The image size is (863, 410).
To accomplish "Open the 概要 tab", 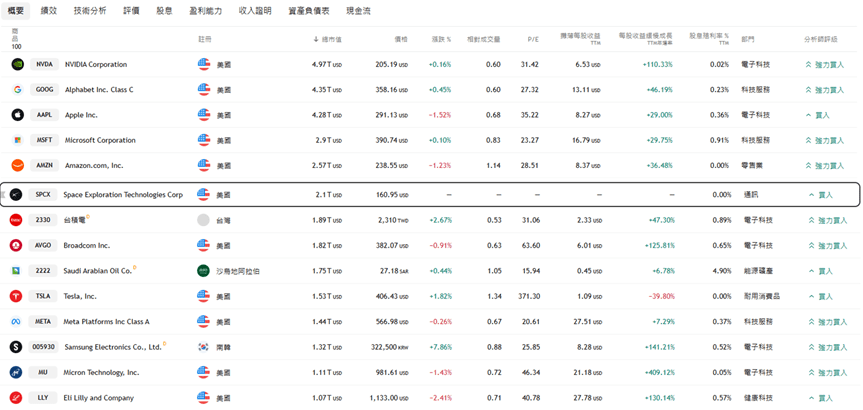I will (15, 10).
